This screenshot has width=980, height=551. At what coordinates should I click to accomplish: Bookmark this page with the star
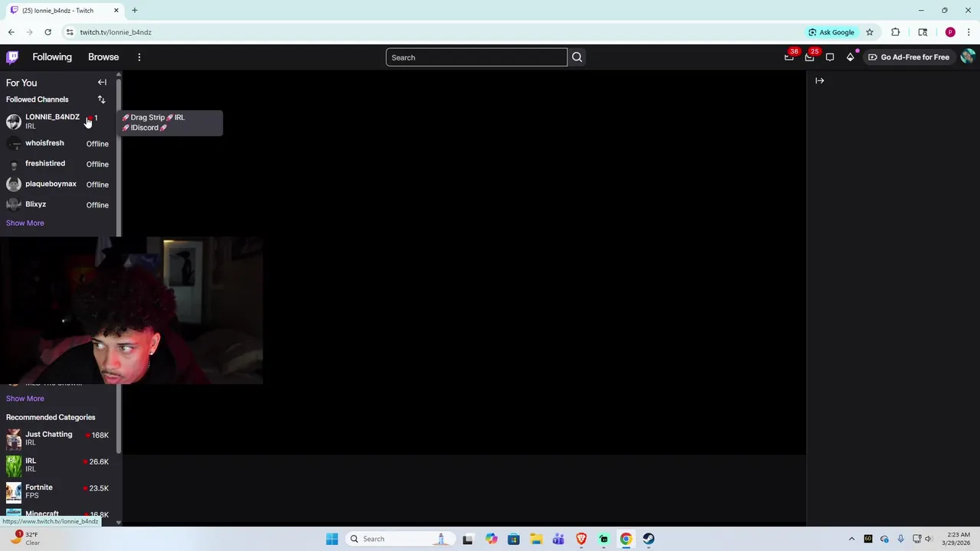tap(870, 32)
